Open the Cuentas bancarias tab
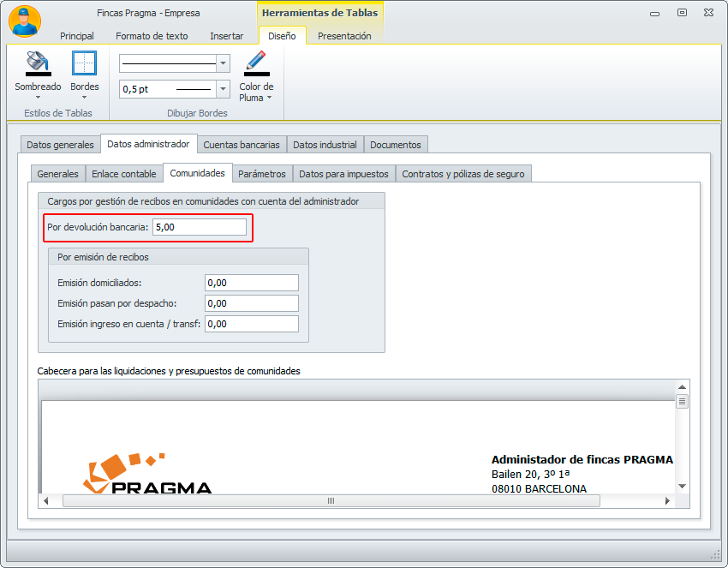This screenshot has width=728, height=568. [242, 145]
